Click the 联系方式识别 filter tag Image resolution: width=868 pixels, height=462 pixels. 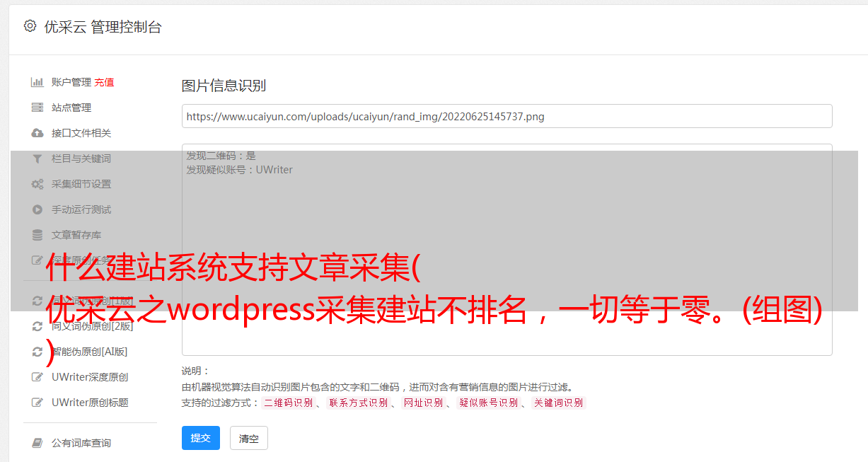358,403
